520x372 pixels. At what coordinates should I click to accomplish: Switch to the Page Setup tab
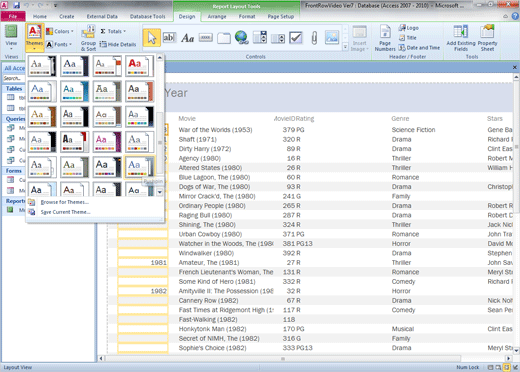pyautogui.click(x=281, y=16)
